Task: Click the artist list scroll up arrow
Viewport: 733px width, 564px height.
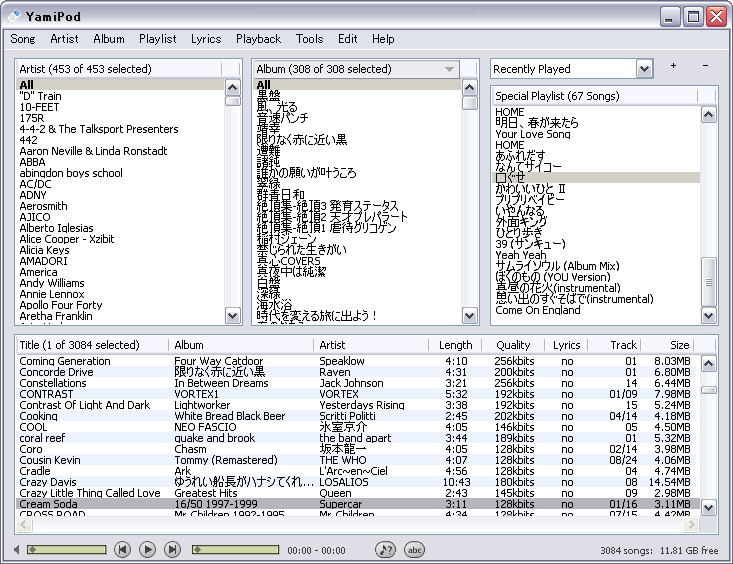Action: point(232,87)
